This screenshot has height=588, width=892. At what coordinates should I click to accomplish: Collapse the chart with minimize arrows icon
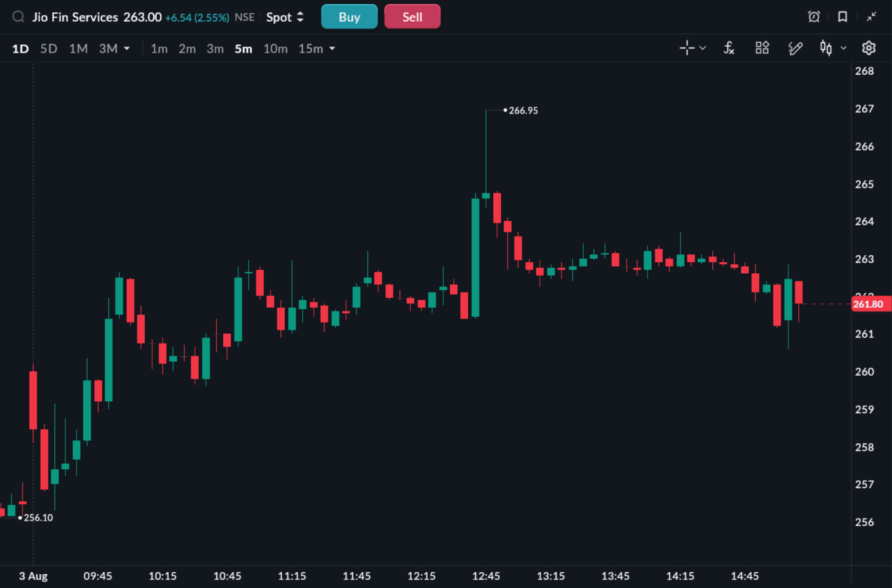coord(871,17)
